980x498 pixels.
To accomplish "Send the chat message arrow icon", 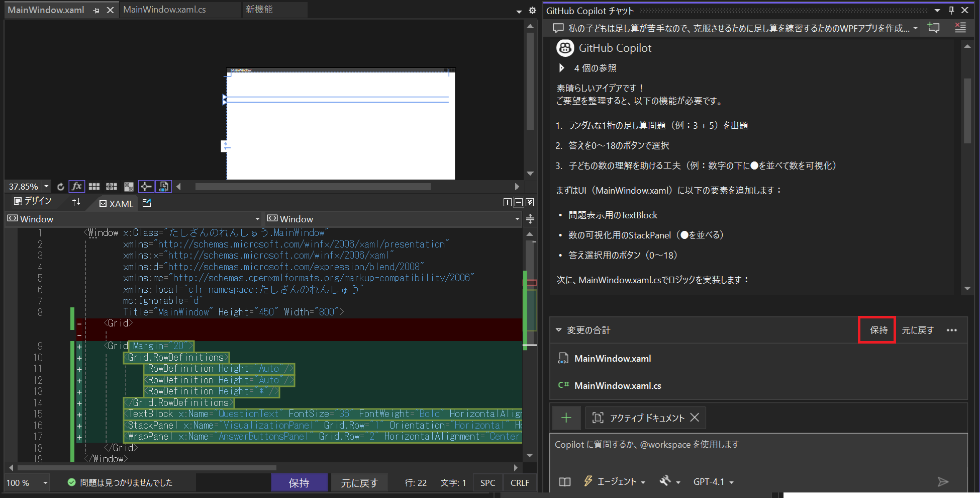I will (x=943, y=482).
